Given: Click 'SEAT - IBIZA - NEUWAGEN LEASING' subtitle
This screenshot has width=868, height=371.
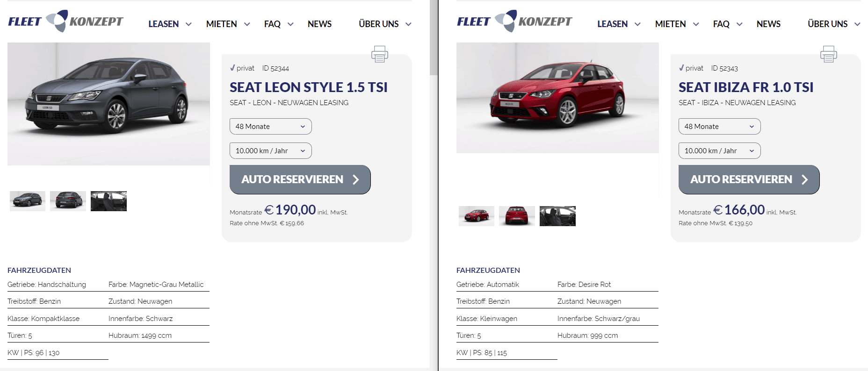Looking at the screenshot, I should click(737, 103).
